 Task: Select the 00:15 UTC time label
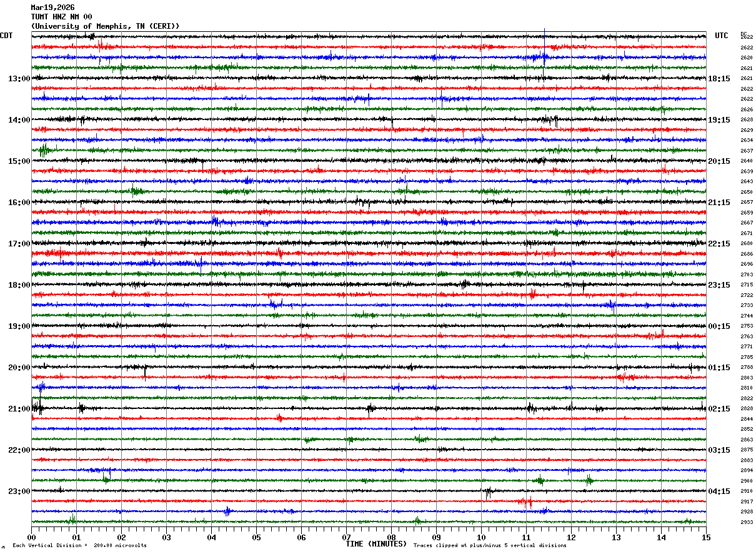click(719, 326)
